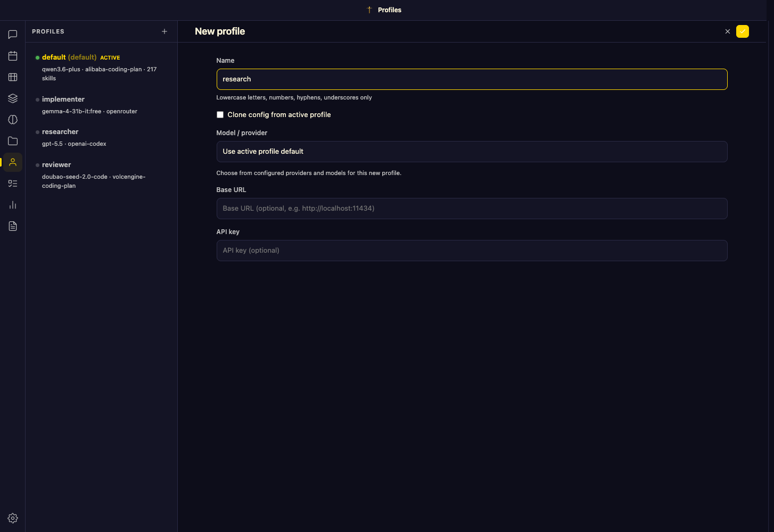Click the Lowercase letters hint text
The width and height of the screenshot is (774, 532).
[x=294, y=97]
